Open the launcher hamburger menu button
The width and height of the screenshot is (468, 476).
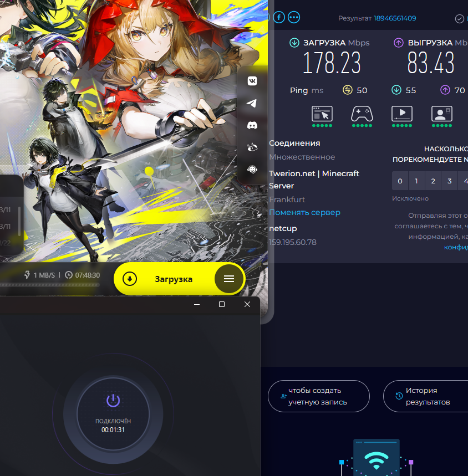(x=229, y=279)
